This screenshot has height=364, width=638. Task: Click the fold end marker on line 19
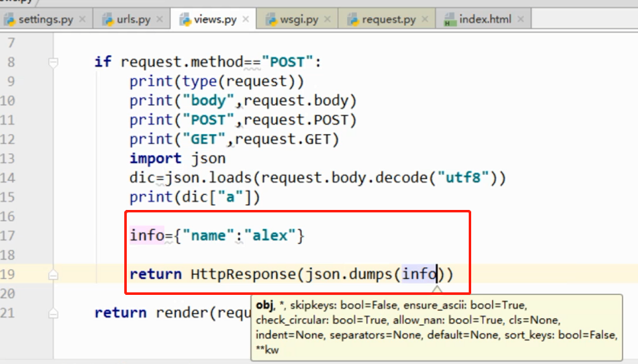pyautogui.click(x=53, y=275)
